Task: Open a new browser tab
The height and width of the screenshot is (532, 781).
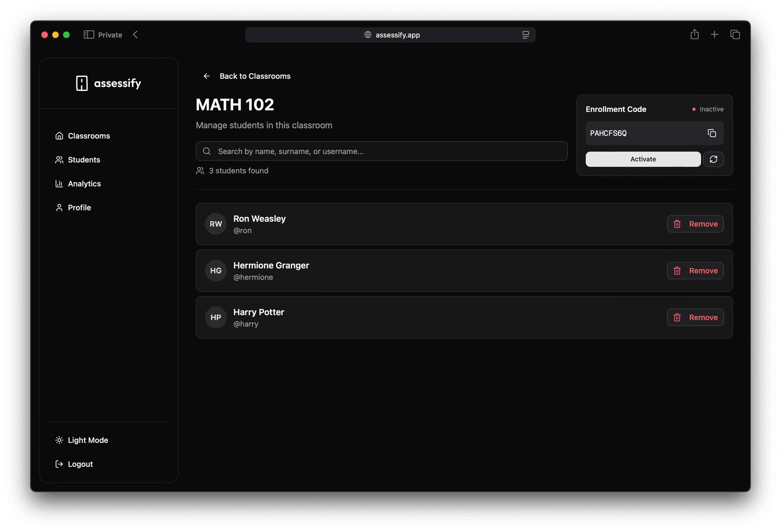Action: point(714,35)
